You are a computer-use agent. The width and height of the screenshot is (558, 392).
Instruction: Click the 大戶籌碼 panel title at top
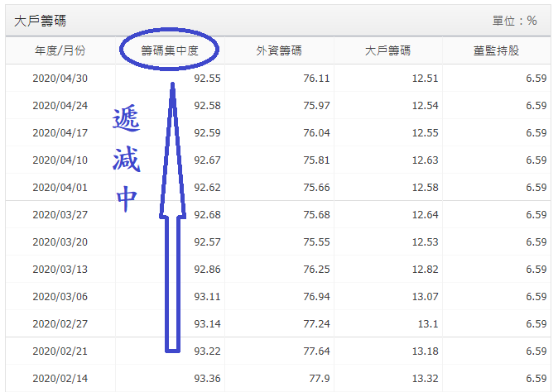coord(40,20)
